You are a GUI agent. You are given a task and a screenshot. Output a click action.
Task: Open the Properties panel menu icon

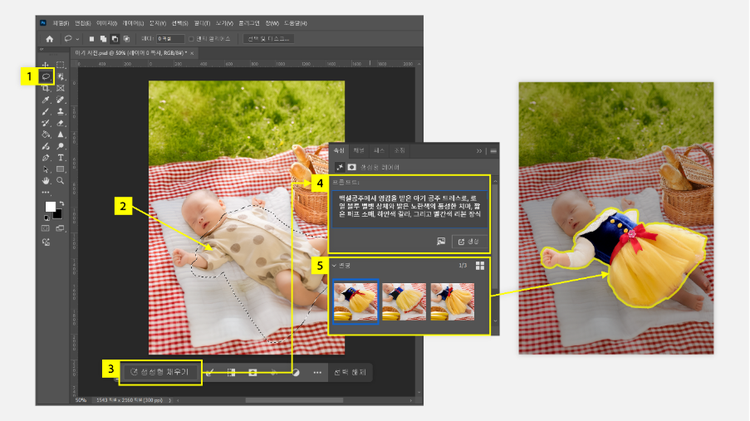(493, 151)
